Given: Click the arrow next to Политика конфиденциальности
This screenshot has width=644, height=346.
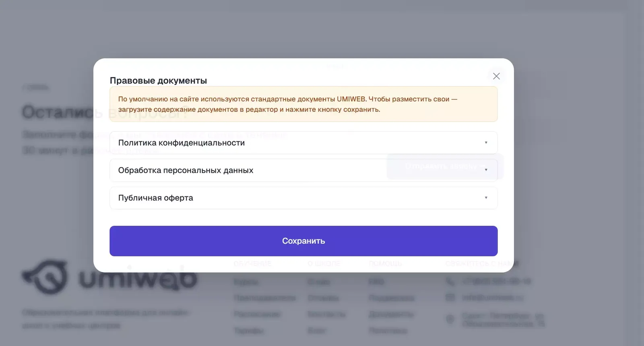Looking at the screenshot, I should point(486,142).
